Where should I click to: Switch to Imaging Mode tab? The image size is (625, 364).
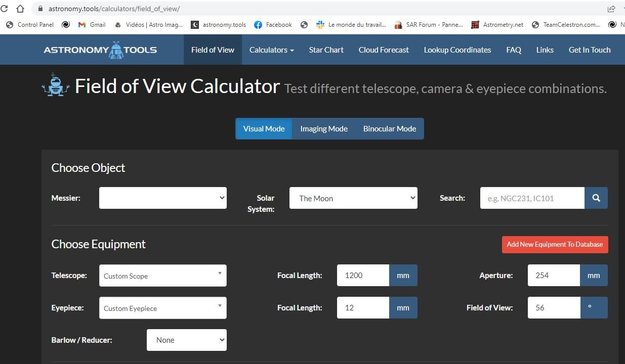(324, 128)
